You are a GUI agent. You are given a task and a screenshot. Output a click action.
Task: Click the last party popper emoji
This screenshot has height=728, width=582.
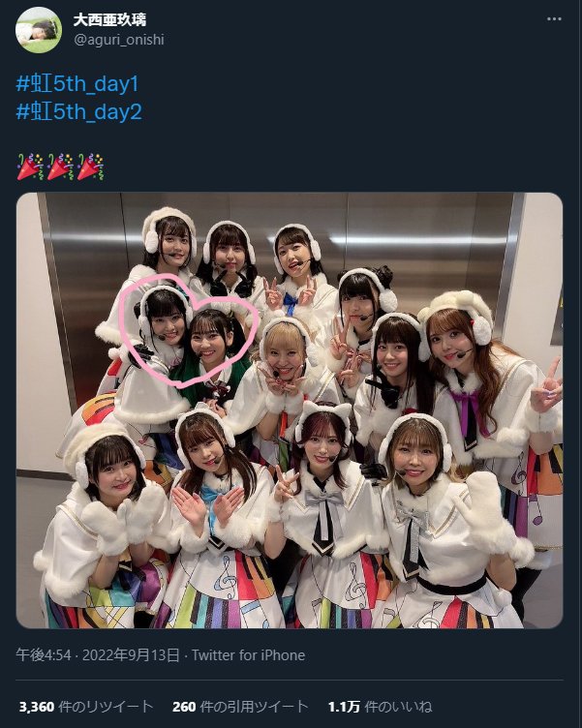click(90, 167)
